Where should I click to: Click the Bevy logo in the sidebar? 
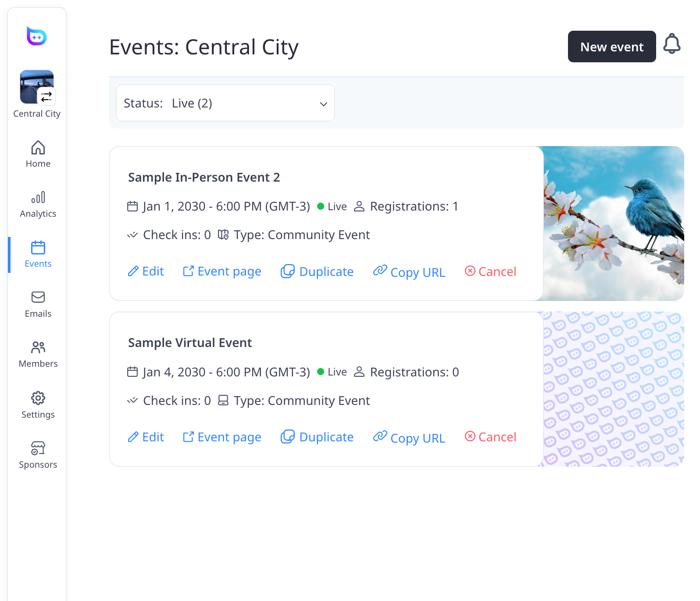(x=37, y=36)
